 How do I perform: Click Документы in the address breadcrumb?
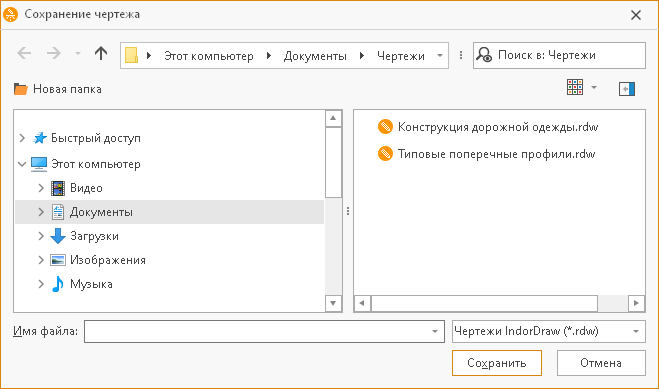[x=315, y=56]
